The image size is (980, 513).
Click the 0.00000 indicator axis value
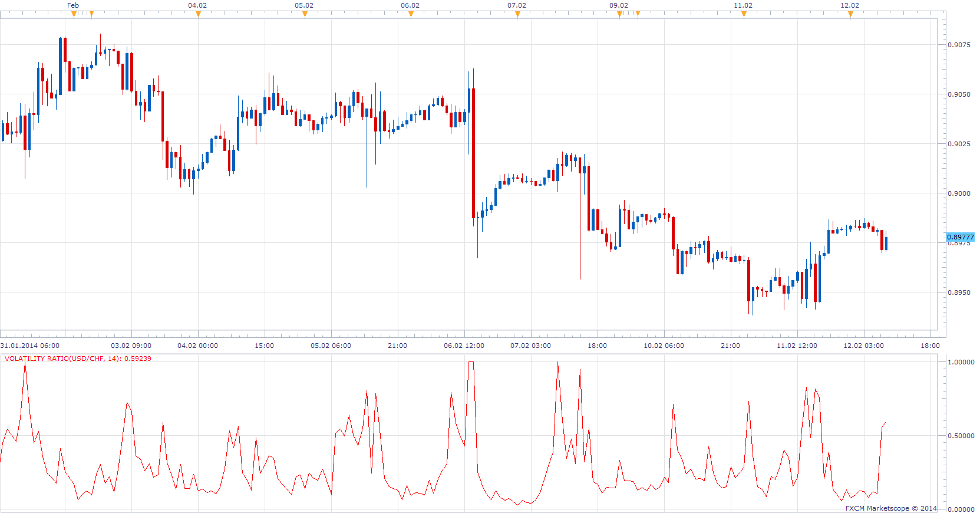coord(961,509)
